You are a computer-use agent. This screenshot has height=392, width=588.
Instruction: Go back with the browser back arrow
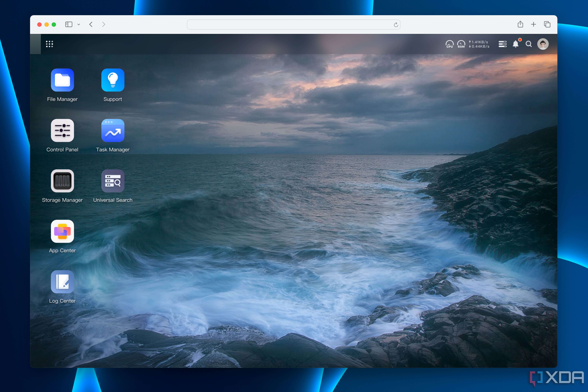91,24
